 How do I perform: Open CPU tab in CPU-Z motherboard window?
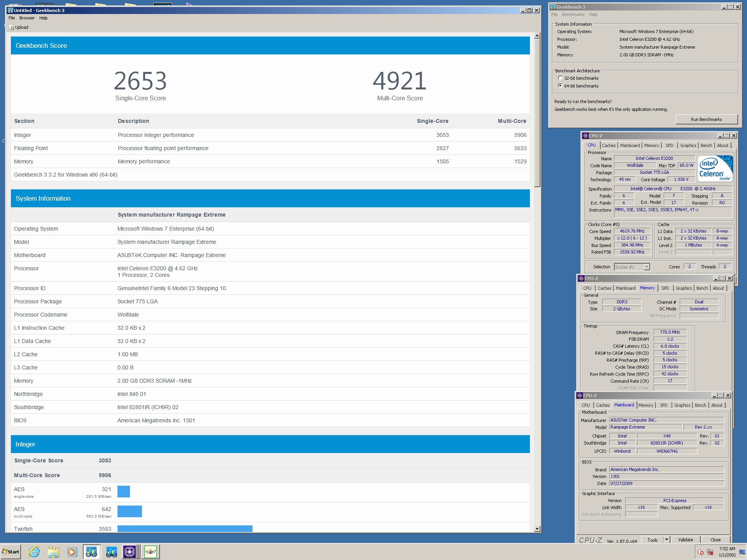click(x=586, y=405)
